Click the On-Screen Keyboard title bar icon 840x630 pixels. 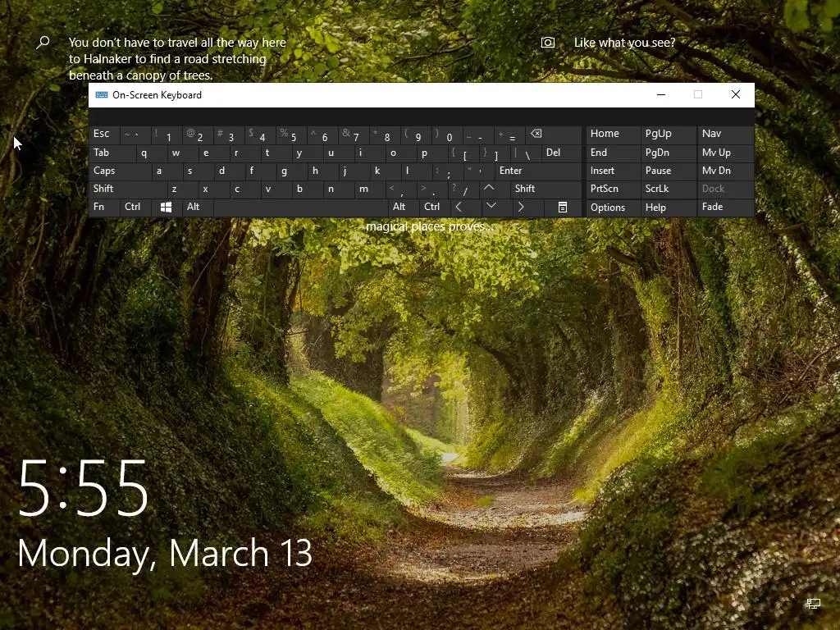(101, 95)
